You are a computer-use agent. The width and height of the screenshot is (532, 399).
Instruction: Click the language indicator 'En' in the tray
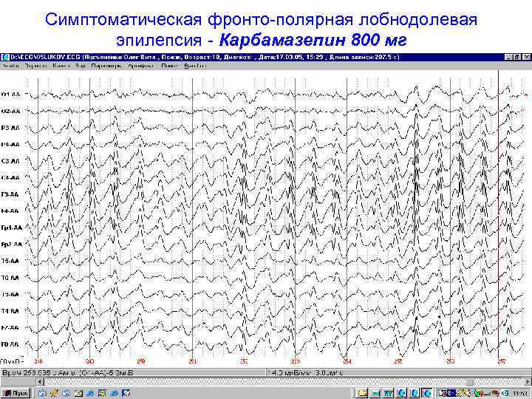[451, 394]
